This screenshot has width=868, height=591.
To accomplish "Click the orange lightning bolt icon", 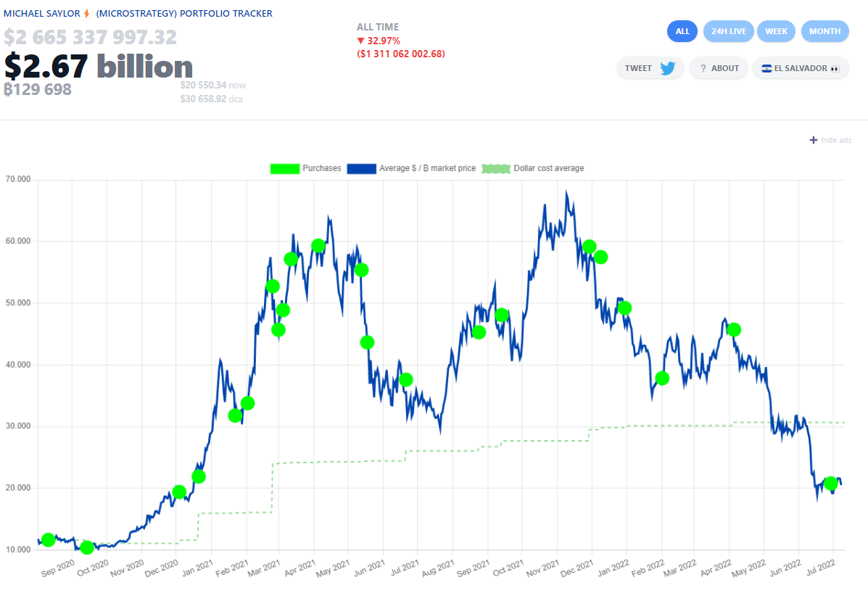I will (x=87, y=13).
